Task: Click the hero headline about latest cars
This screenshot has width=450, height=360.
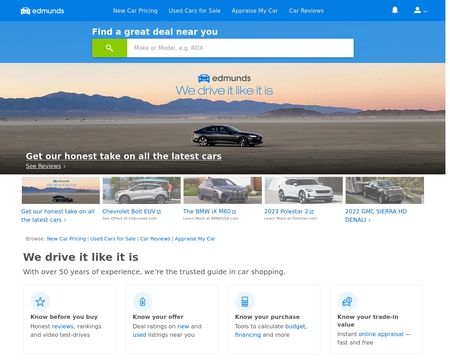Action: [x=124, y=156]
